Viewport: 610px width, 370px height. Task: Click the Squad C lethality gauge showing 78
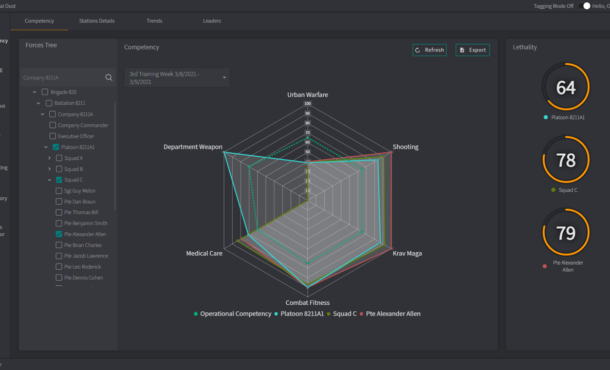point(566,160)
